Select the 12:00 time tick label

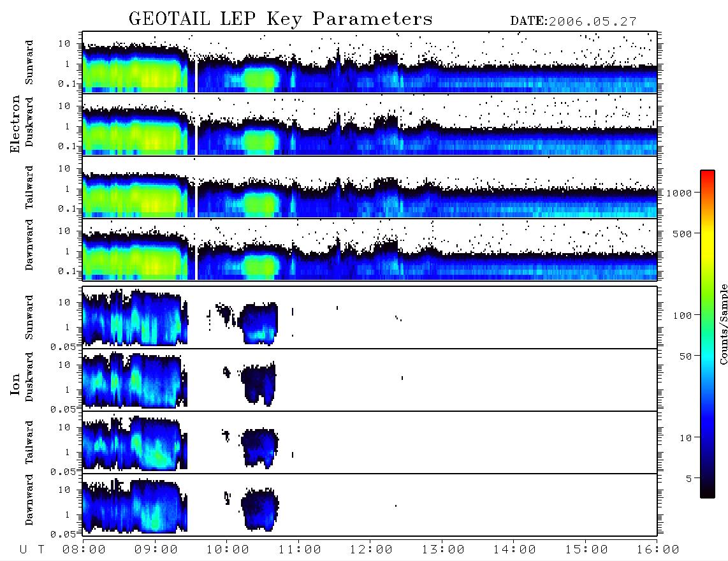tap(371, 550)
